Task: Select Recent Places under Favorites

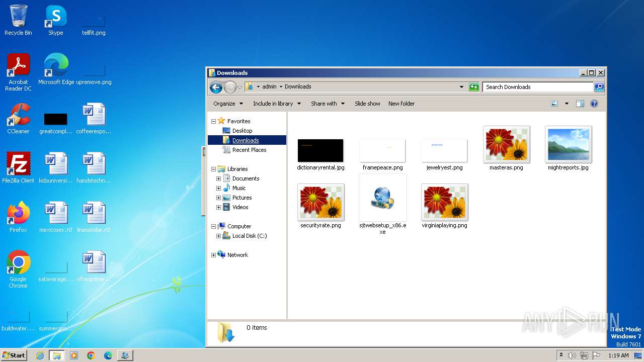Action: (249, 150)
